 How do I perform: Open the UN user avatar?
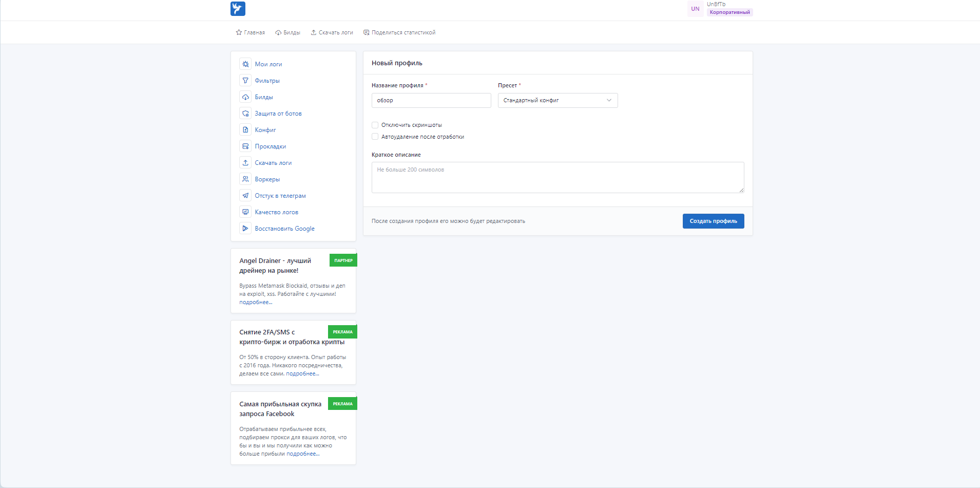(x=695, y=9)
